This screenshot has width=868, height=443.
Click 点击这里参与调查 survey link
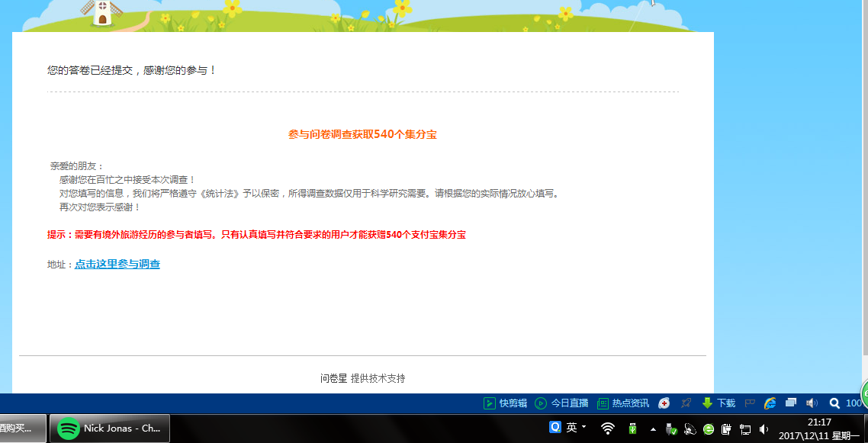tap(117, 265)
